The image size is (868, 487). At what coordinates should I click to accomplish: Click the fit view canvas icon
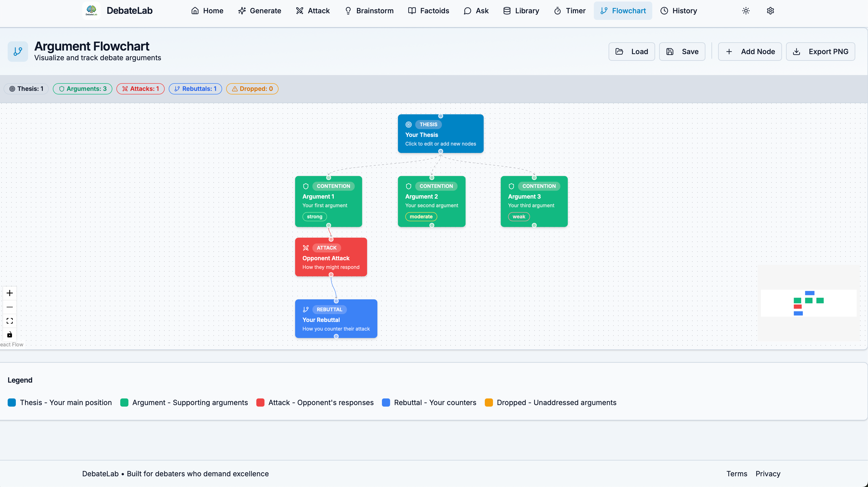pos(10,321)
